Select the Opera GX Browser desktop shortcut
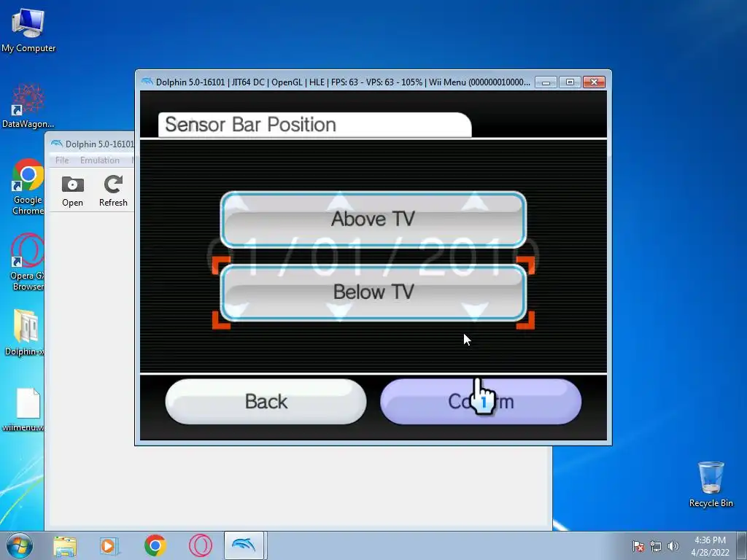Image resolution: width=747 pixels, height=560 pixels. (28, 262)
